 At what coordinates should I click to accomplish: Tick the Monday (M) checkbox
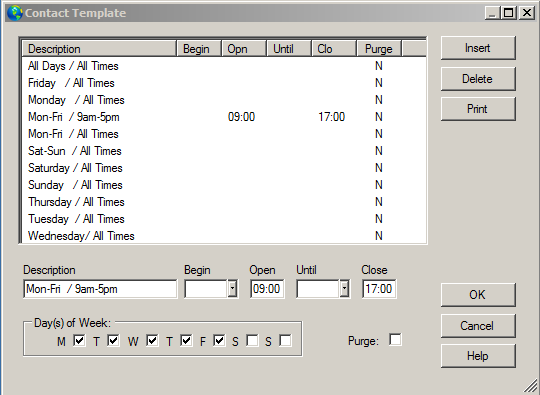click(x=80, y=341)
